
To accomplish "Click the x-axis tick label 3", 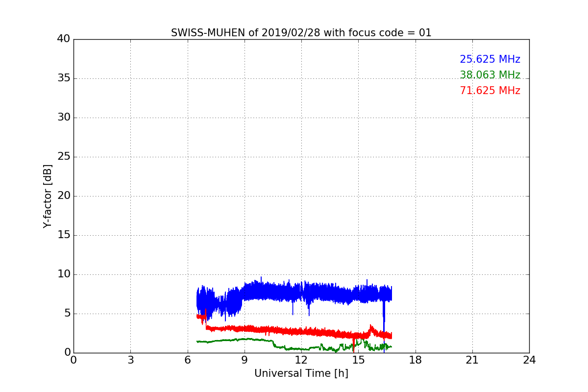I will pos(130,360).
